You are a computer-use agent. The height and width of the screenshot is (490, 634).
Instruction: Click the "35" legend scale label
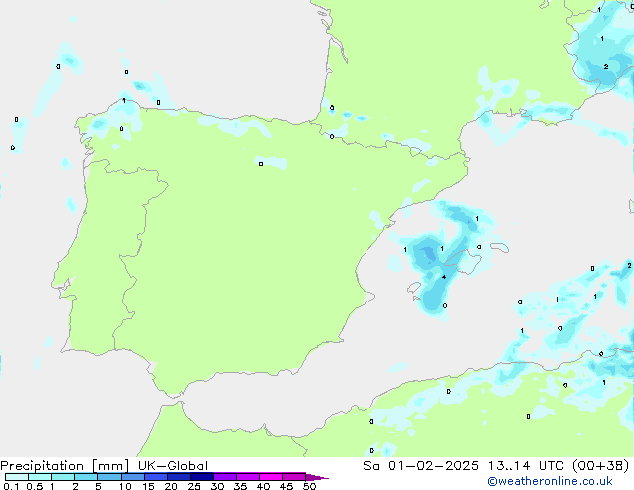[x=240, y=486]
